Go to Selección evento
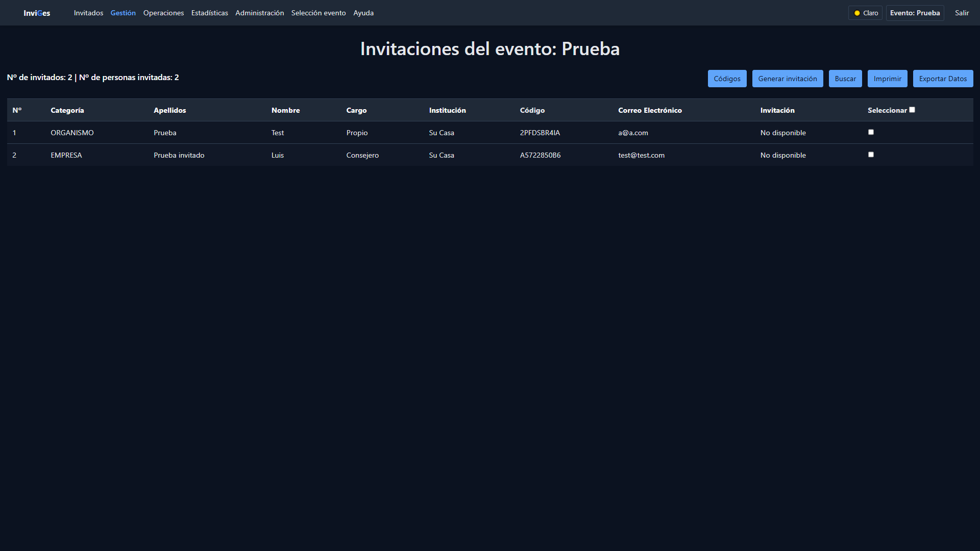The width and height of the screenshot is (980, 551). (x=318, y=13)
